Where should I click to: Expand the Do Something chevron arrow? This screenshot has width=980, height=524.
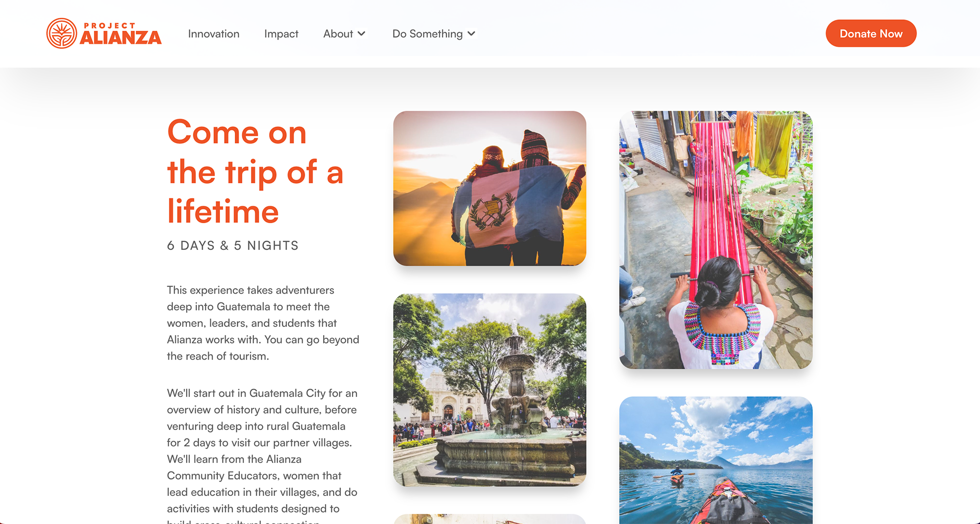(x=471, y=34)
